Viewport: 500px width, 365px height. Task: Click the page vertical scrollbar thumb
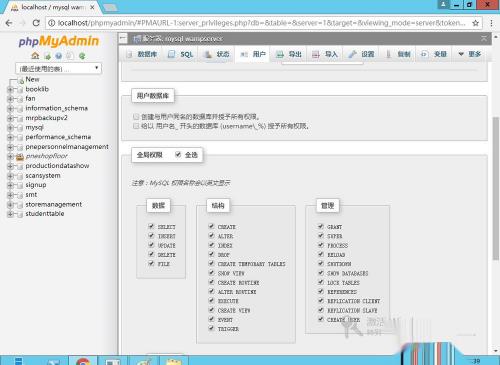(x=496, y=188)
